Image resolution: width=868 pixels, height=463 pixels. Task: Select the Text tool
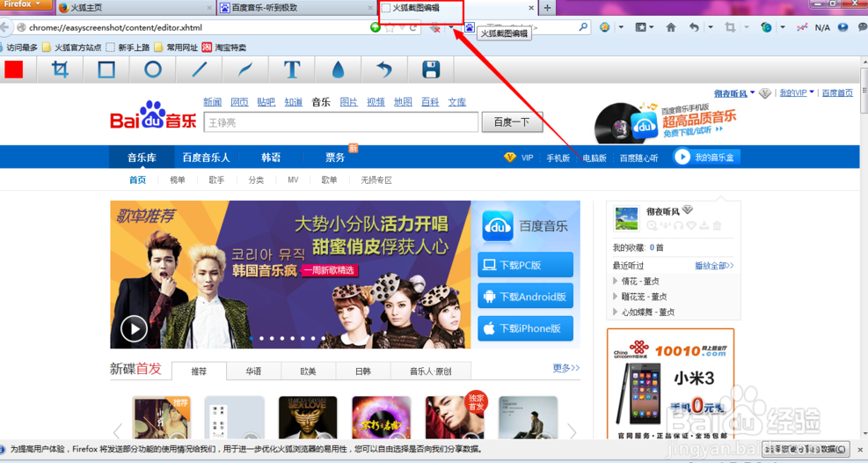pyautogui.click(x=292, y=70)
